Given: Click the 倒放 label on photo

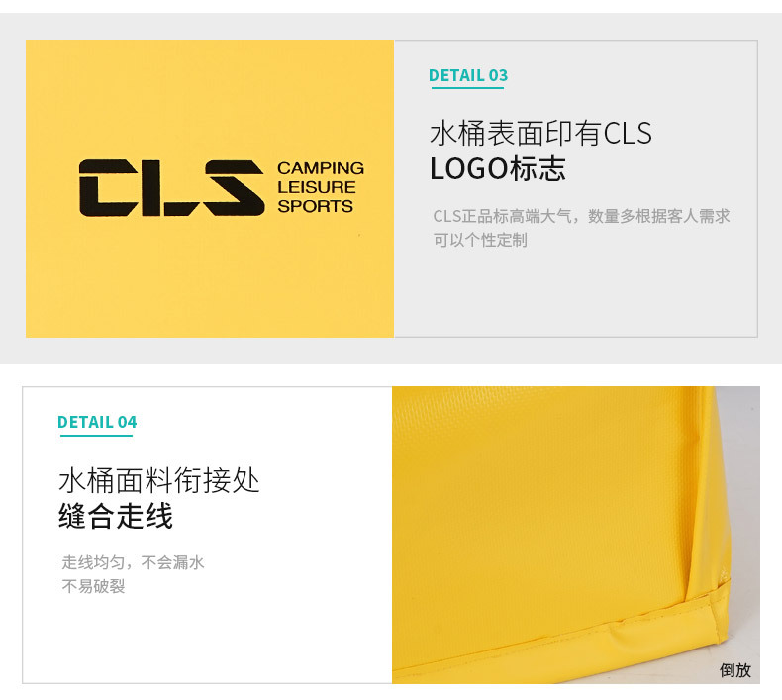Looking at the screenshot, I should coord(735,670).
